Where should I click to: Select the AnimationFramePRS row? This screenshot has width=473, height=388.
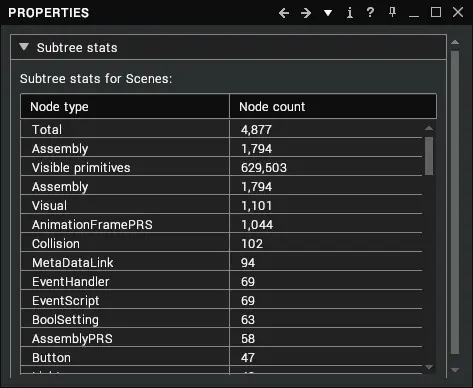222,225
